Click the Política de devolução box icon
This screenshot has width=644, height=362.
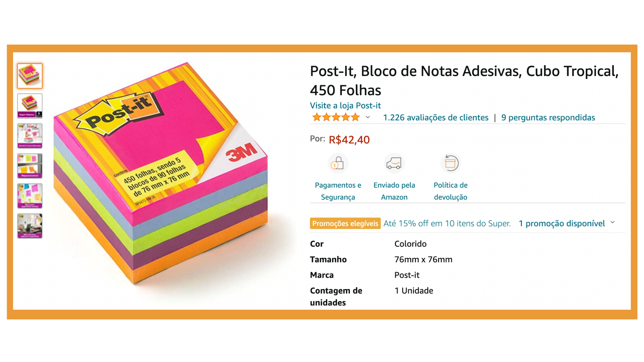click(x=450, y=163)
